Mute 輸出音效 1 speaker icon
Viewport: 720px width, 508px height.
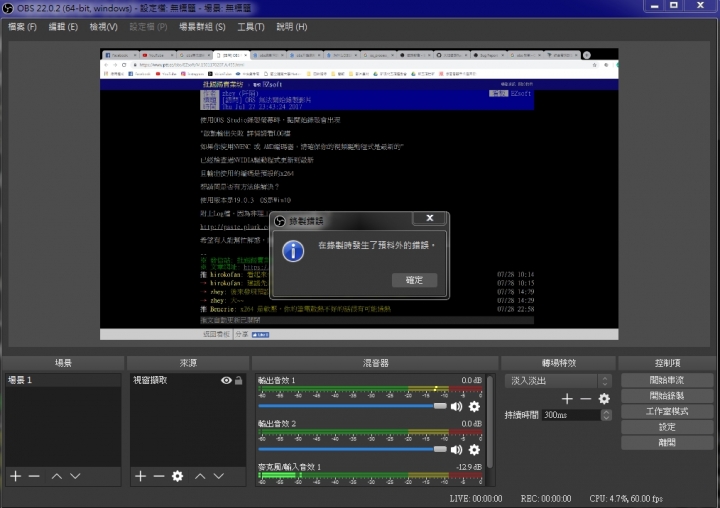tap(456, 406)
